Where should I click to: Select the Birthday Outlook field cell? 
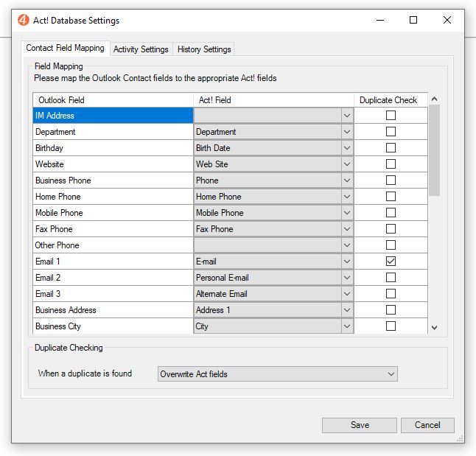113,148
